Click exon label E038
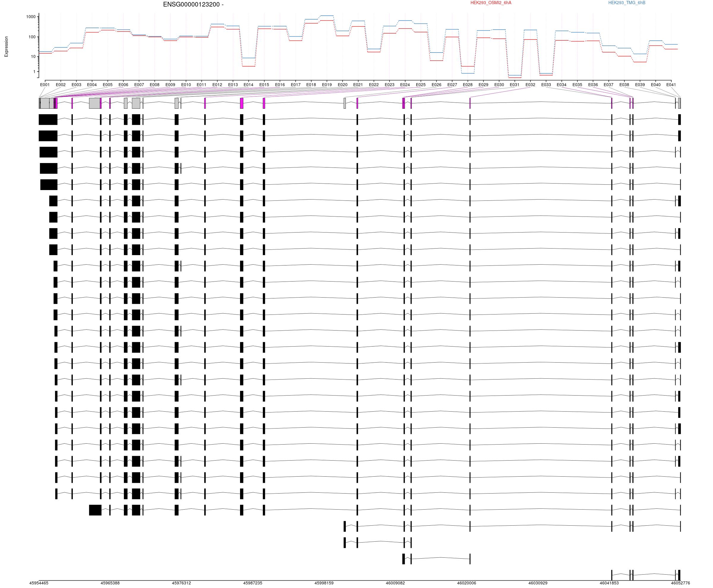The width and height of the screenshot is (713, 588). [624, 85]
